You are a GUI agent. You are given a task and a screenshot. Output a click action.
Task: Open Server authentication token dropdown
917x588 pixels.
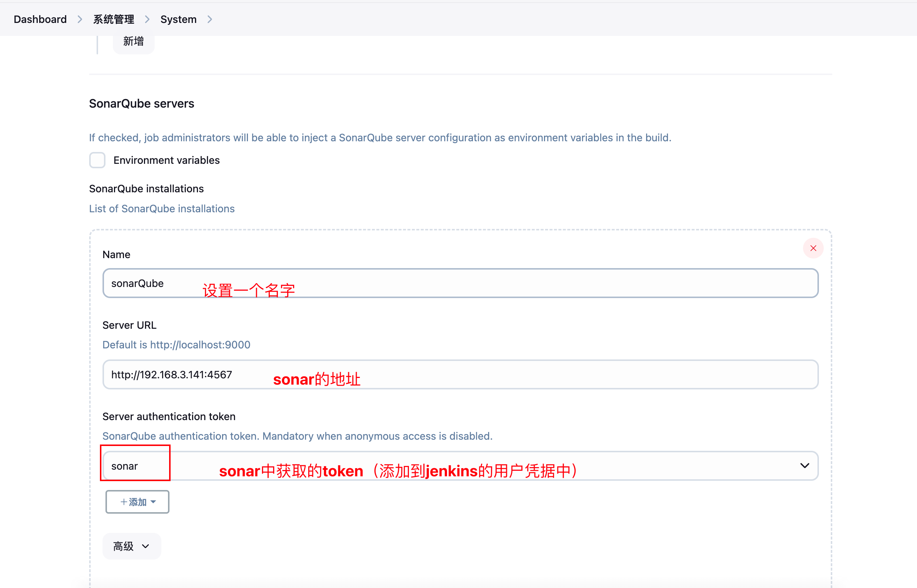click(x=460, y=466)
